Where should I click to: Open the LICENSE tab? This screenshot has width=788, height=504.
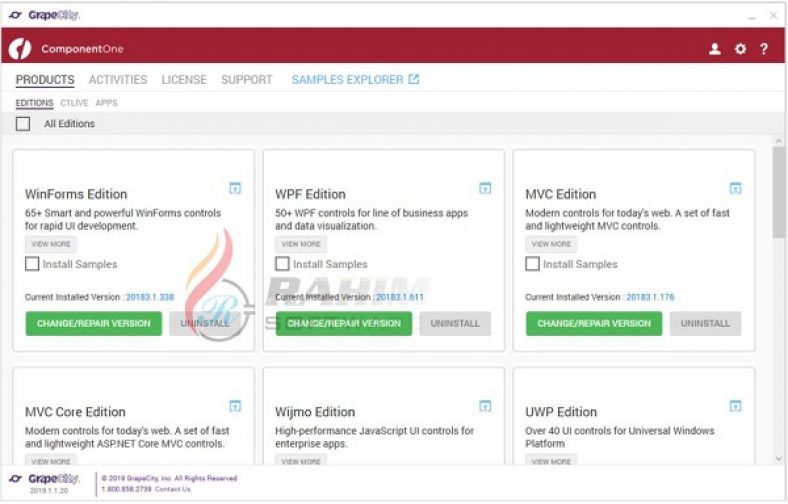click(x=184, y=80)
